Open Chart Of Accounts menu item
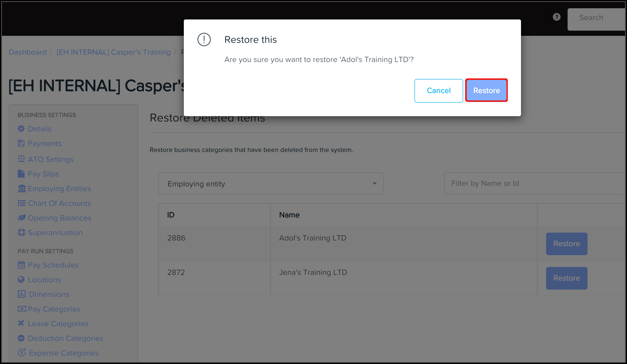The width and height of the screenshot is (627, 364). 59,203
